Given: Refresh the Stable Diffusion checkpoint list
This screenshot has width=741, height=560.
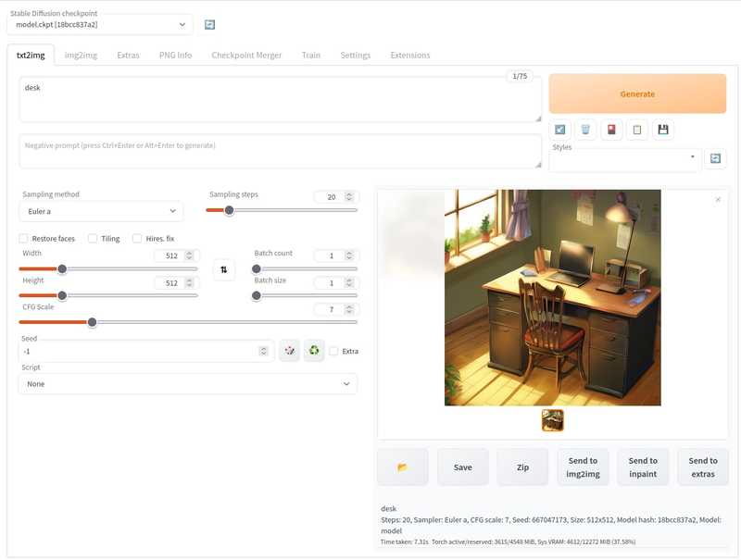Looking at the screenshot, I should coord(209,25).
